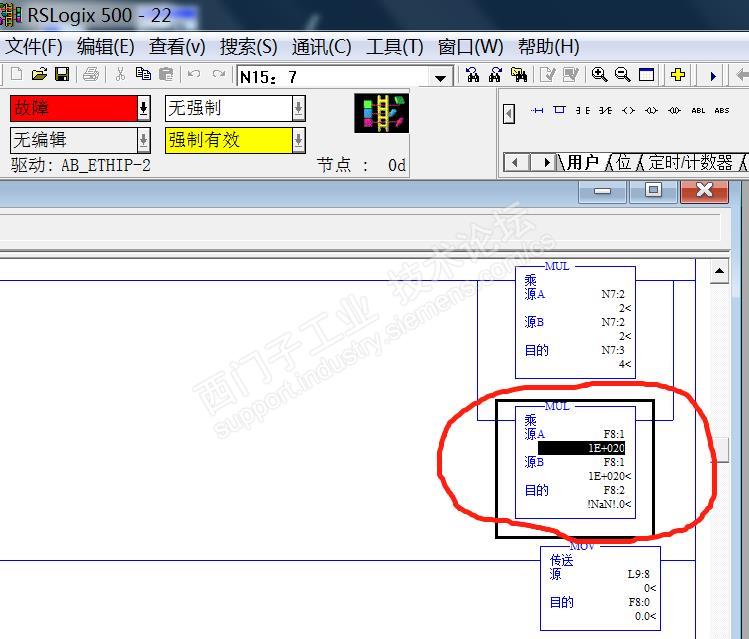Click the Verify project icon
Image resolution: width=749 pixels, height=639 pixels.
[570, 75]
